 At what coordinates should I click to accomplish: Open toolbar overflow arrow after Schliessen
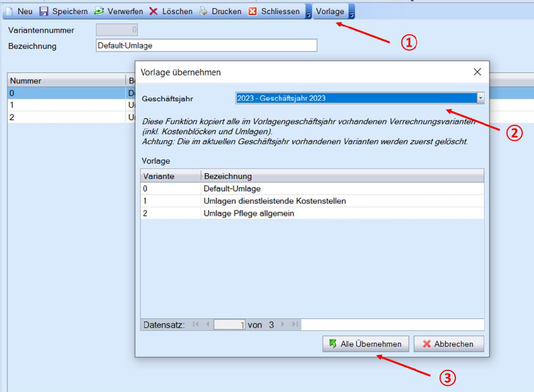click(x=308, y=12)
